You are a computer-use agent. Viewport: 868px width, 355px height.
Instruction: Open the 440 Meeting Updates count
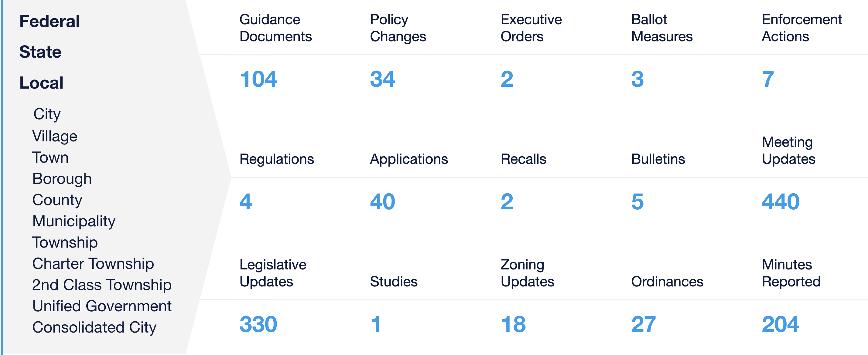click(x=781, y=202)
